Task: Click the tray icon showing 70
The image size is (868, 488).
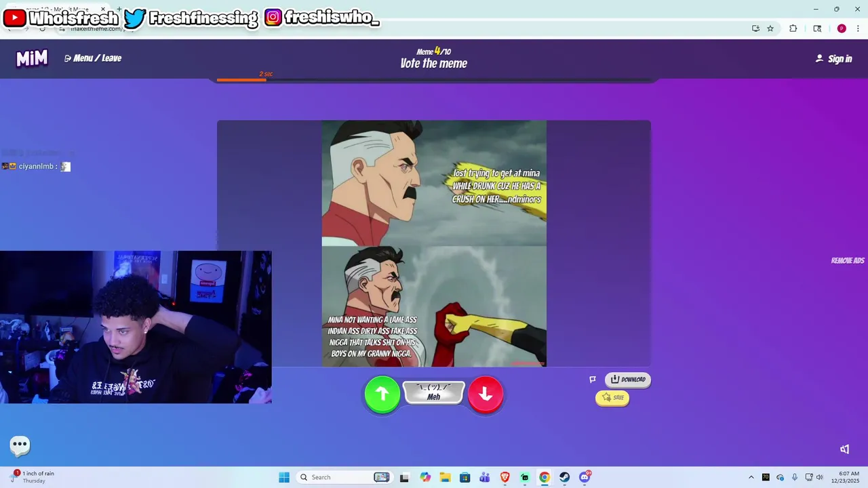Action: coord(766,477)
